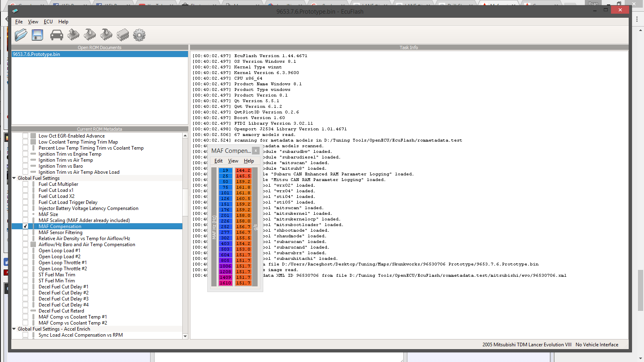The image size is (644, 362).
Task: Click the Save ROM floppy disk icon
Action: coord(37,35)
